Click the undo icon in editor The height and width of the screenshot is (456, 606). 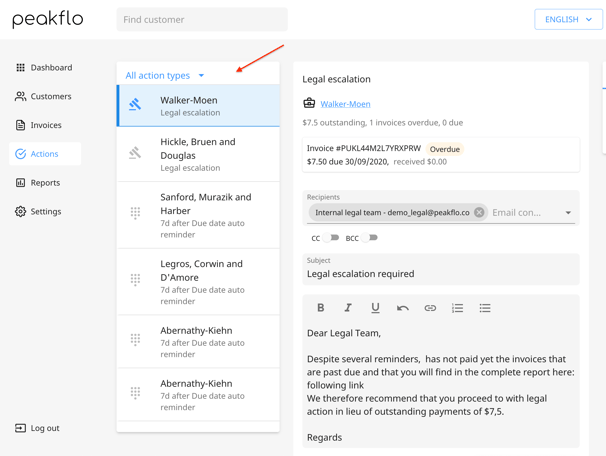pyautogui.click(x=403, y=308)
